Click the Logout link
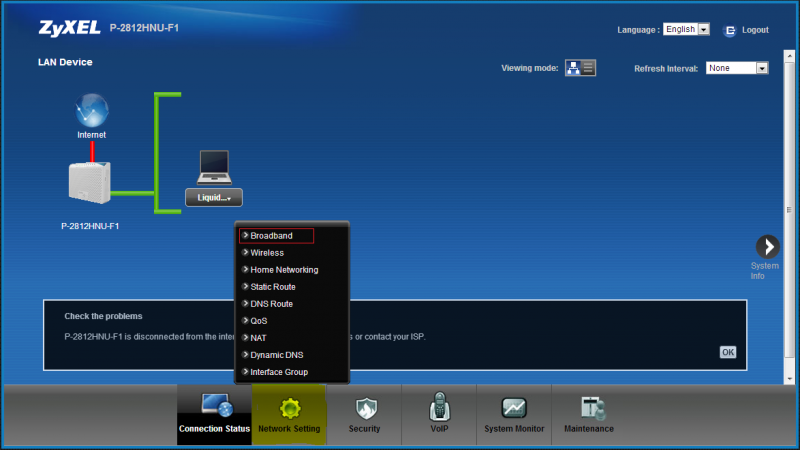Screen dimensions: 800x450 pyautogui.click(x=755, y=30)
